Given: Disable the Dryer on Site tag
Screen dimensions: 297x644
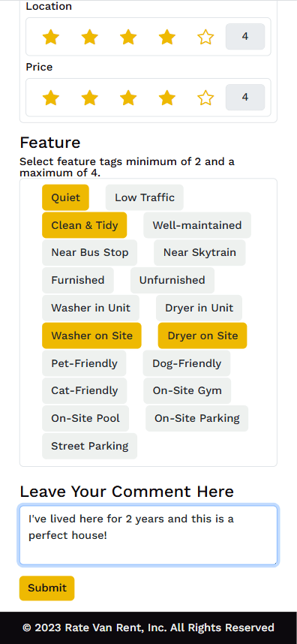Looking at the screenshot, I should click(202, 336).
